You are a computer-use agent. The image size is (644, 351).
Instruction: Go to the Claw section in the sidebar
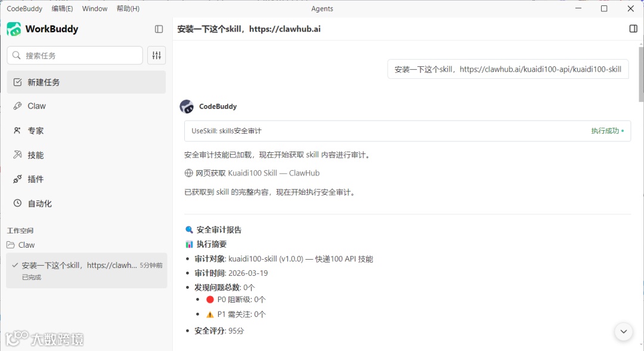click(86, 106)
